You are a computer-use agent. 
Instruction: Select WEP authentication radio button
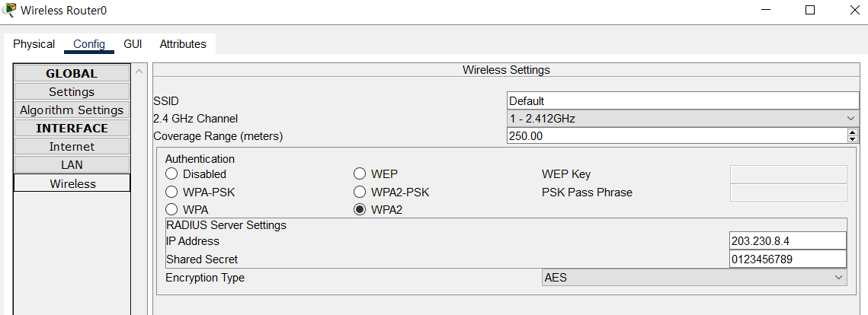pyautogui.click(x=360, y=174)
